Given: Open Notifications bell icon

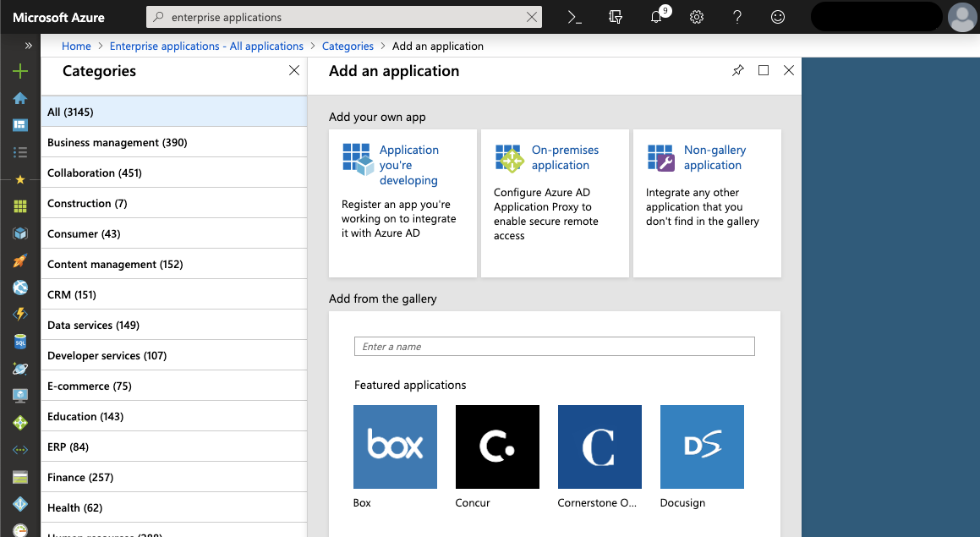Looking at the screenshot, I should [656, 17].
